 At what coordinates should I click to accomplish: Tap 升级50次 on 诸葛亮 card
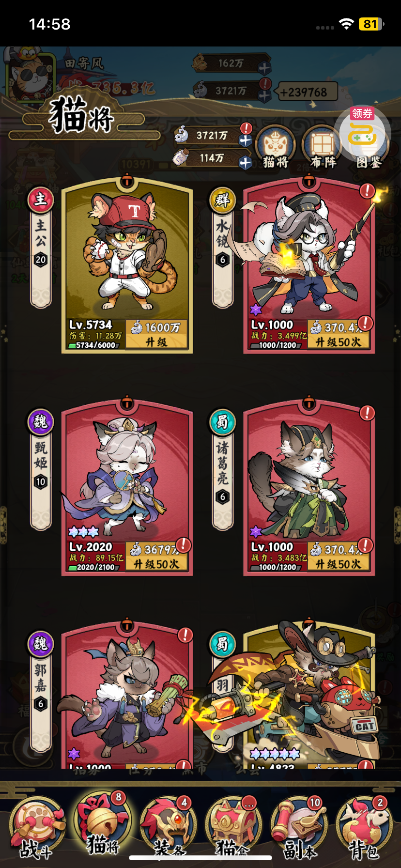click(x=339, y=556)
